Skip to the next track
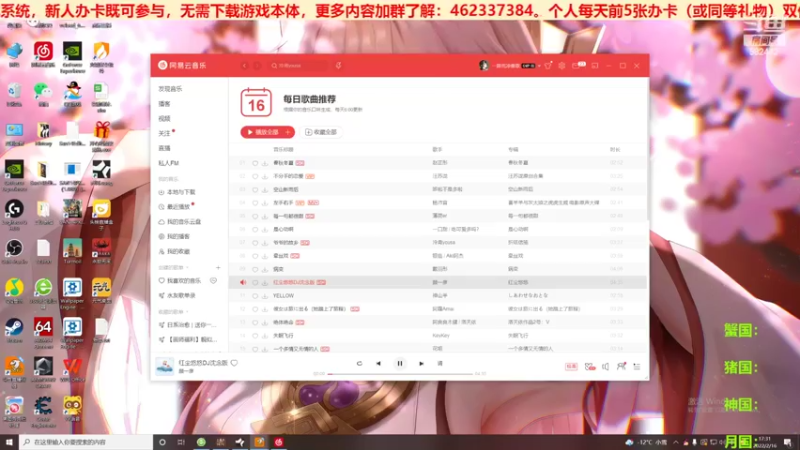This screenshot has height=450, width=800. 421,364
